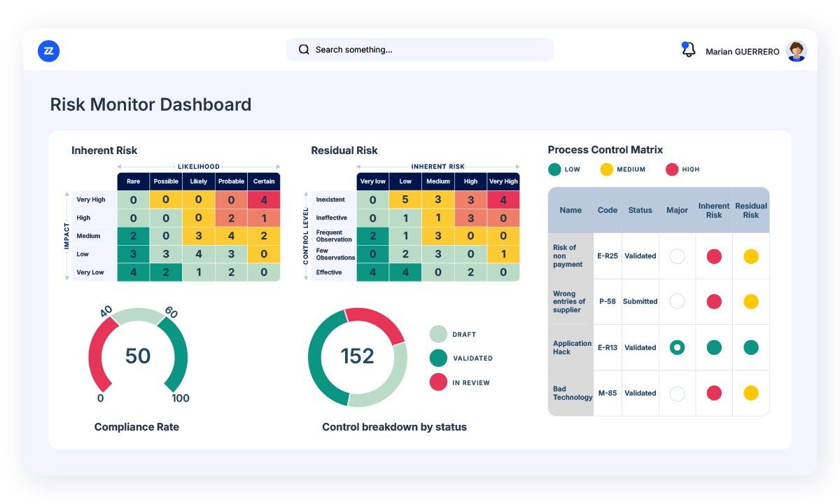This screenshot has height=504, width=840.
Task: Click red Inherent Risk dot for P-58
Action: [714, 302]
